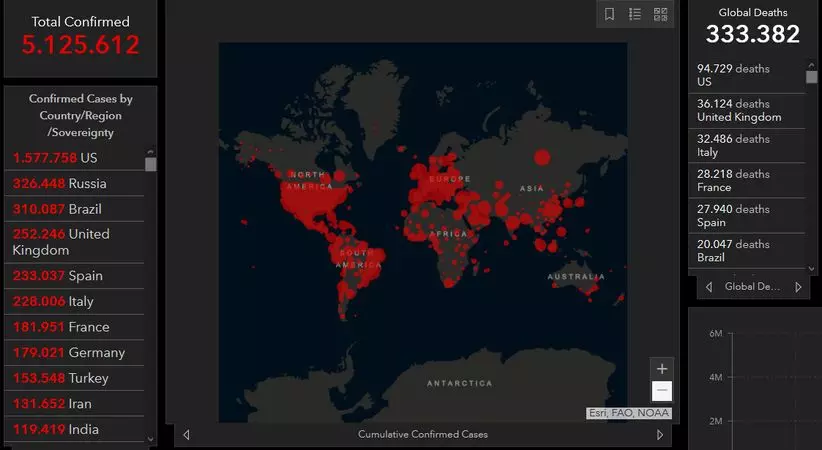This screenshot has height=450, width=822.
Task: Select US in confirmed cases list
Action: pos(75,158)
